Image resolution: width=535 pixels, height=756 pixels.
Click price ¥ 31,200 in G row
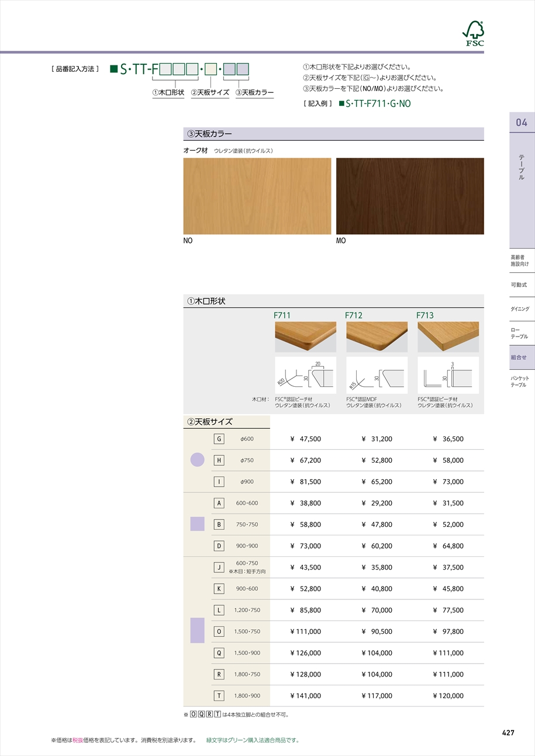377,439
